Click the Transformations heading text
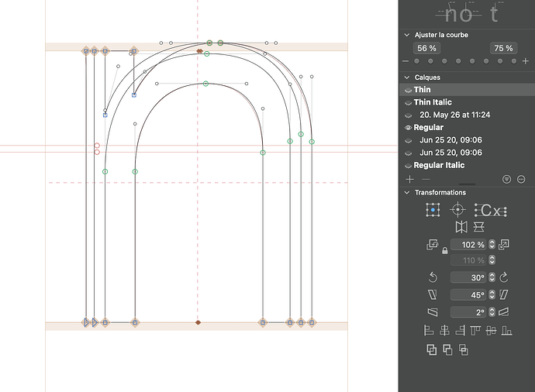This screenshot has width=535, height=392. tap(440, 193)
